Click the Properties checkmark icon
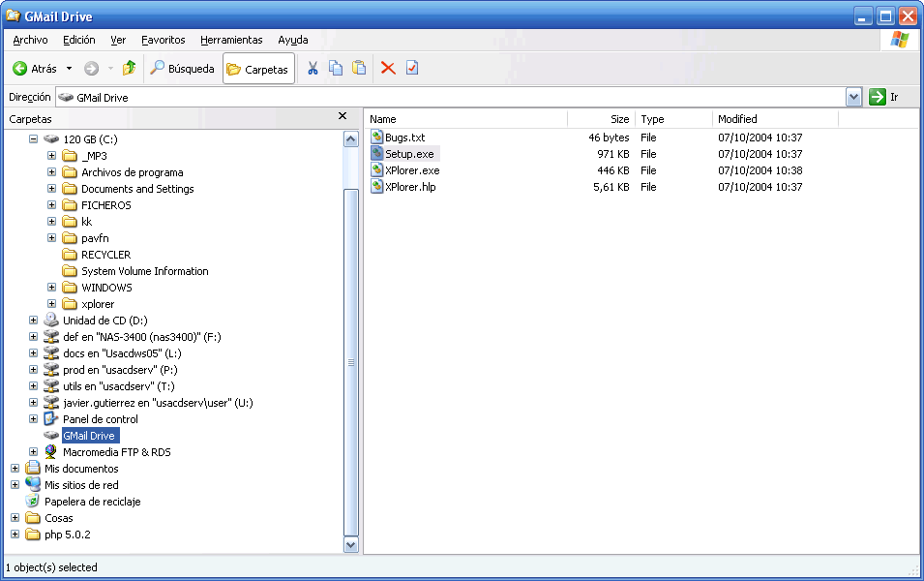This screenshot has height=581, width=924. pyautogui.click(x=412, y=69)
